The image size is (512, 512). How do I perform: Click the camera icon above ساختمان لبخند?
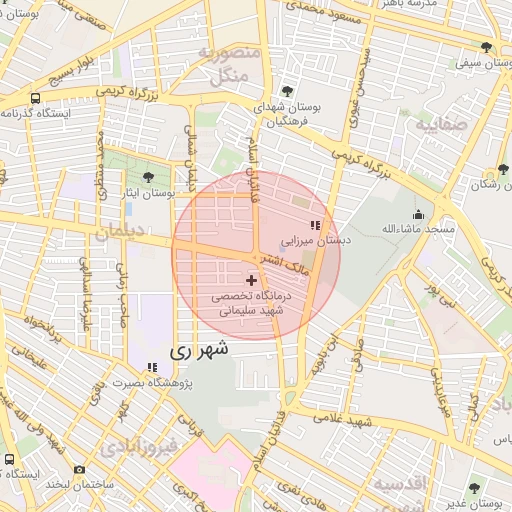point(79,470)
